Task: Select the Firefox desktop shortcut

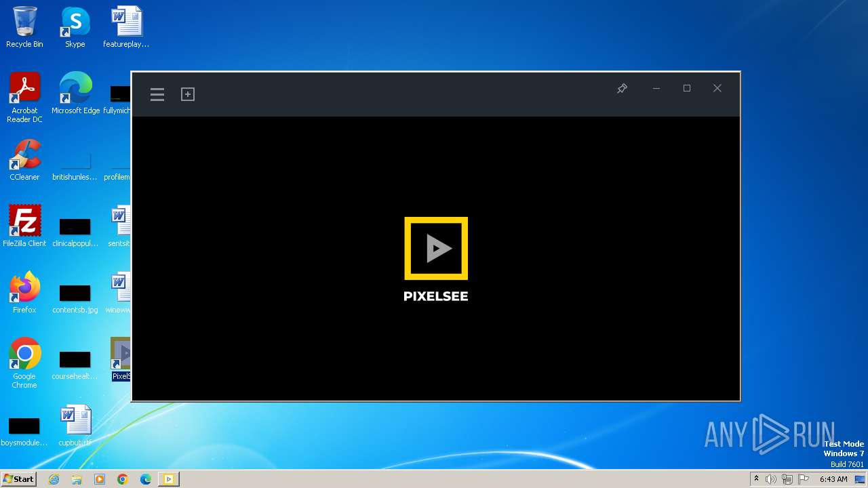Action: pyautogui.click(x=24, y=293)
